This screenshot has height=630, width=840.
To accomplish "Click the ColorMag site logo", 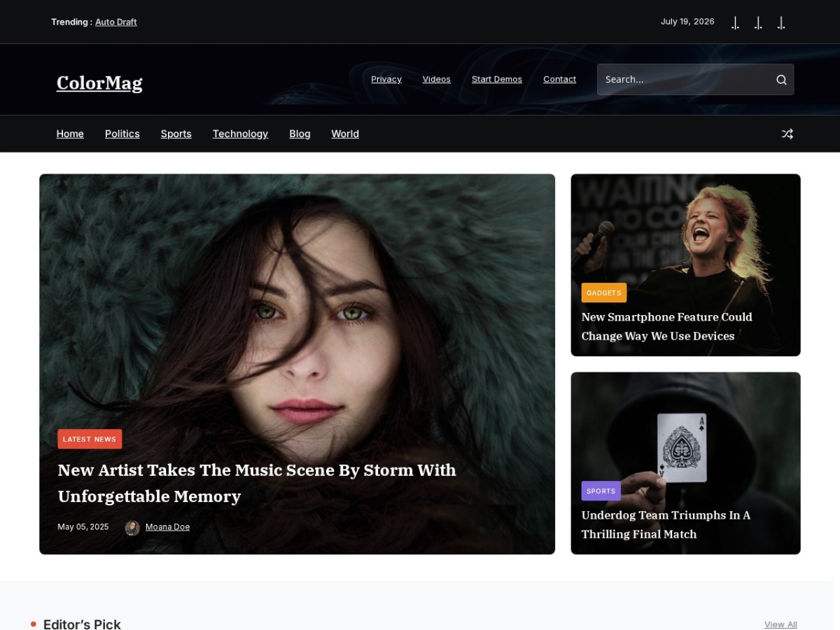I will pos(99,83).
